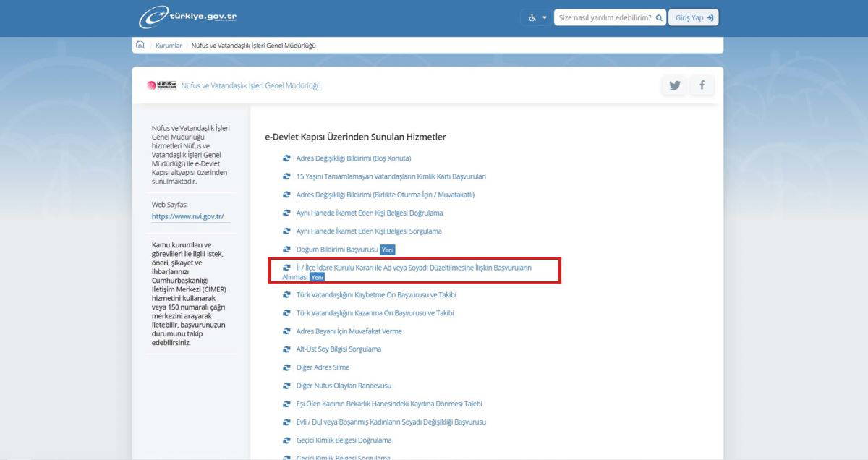
Task: Go to home via breadcrumb house icon
Action: (140, 45)
